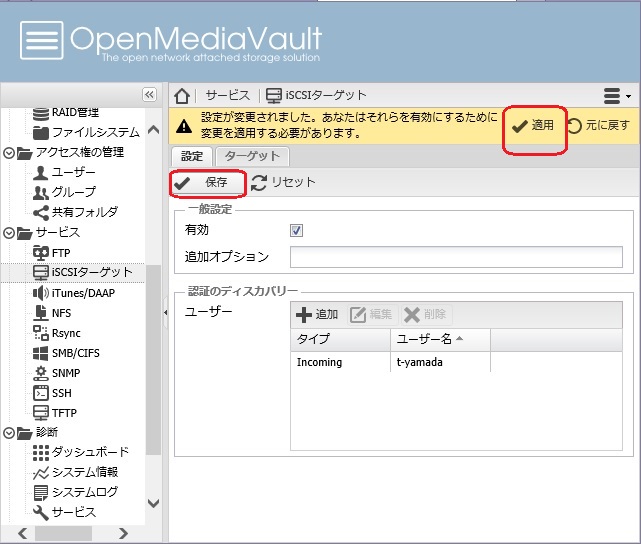Click the 削除 button in user grid

click(425, 315)
